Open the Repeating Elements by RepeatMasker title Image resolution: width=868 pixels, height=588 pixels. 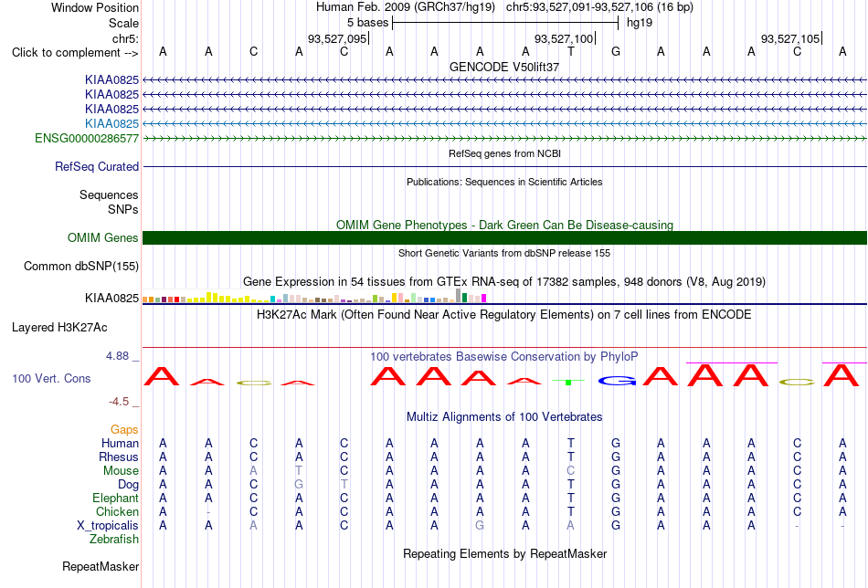click(504, 554)
